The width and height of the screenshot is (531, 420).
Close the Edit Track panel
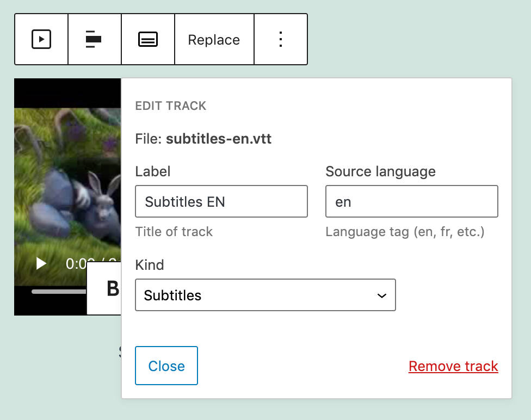click(166, 366)
